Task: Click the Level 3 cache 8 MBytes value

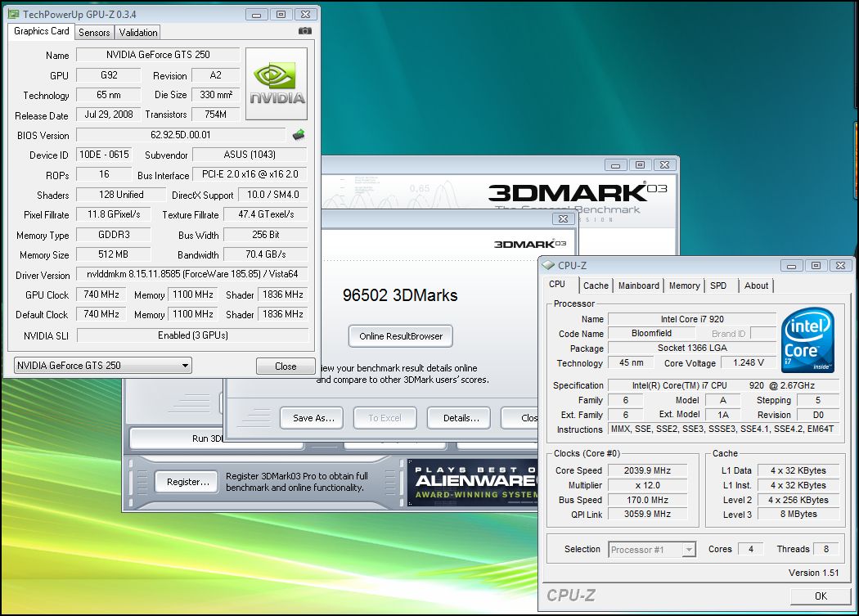Action: (798, 514)
